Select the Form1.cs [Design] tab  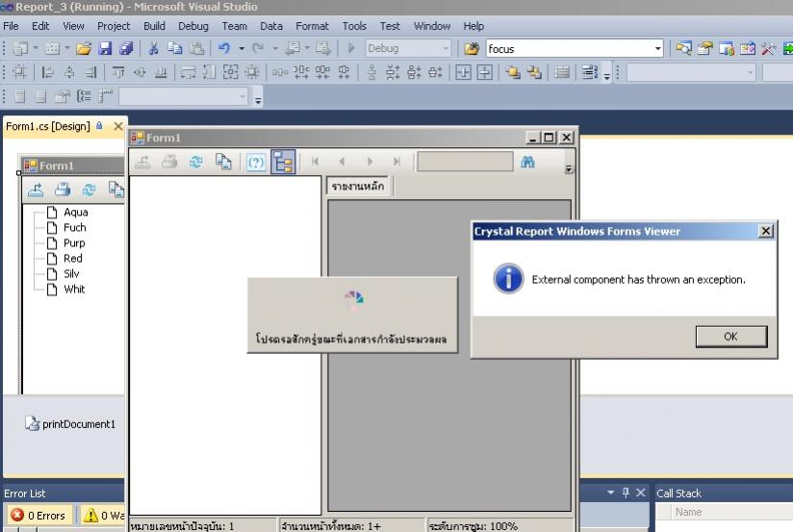48,126
